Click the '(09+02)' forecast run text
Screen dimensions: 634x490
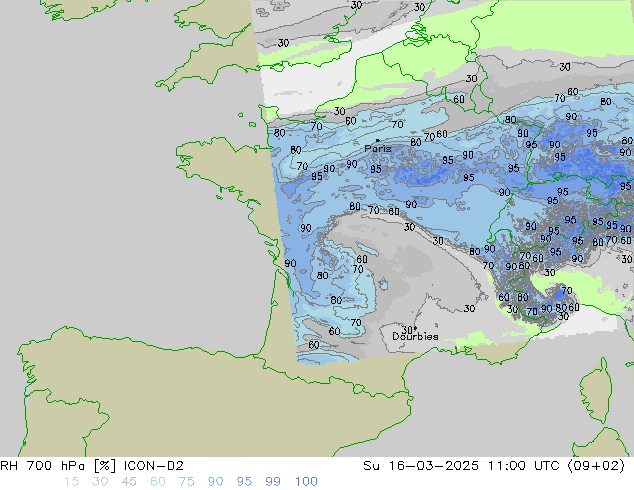click(596, 466)
